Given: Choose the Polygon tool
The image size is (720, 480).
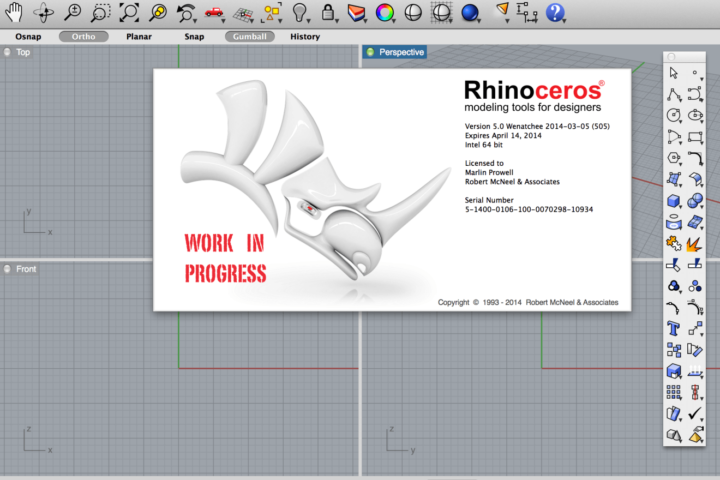Looking at the screenshot, I should click(x=674, y=158).
